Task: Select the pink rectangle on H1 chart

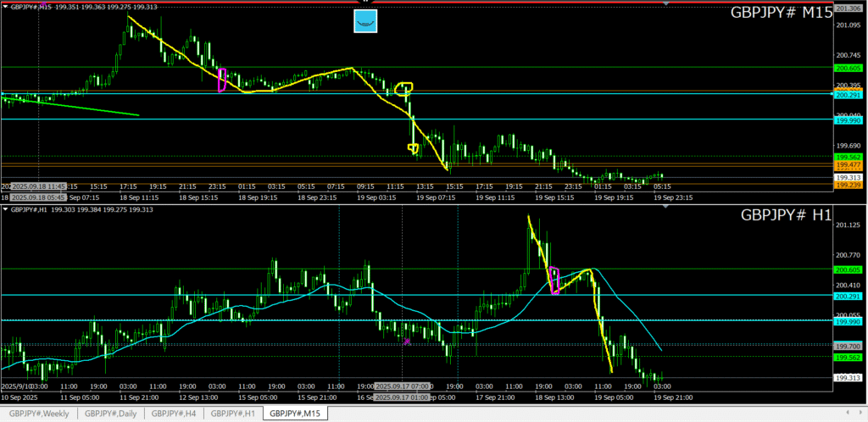Action: tap(554, 280)
